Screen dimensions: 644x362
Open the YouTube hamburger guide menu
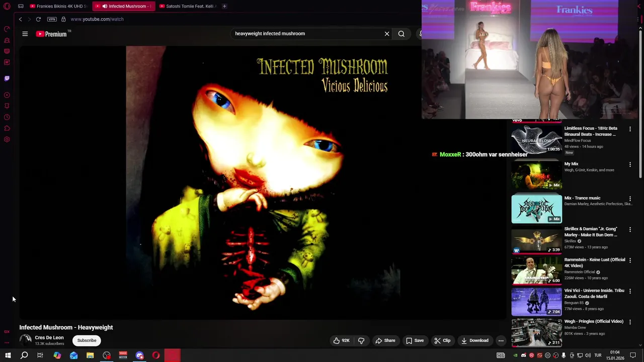25,34
